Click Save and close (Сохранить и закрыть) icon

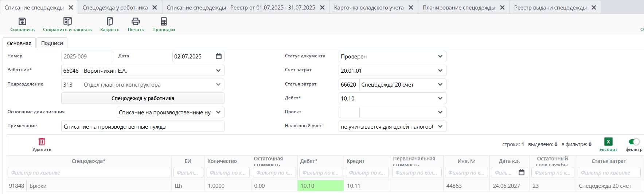[x=67, y=22]
